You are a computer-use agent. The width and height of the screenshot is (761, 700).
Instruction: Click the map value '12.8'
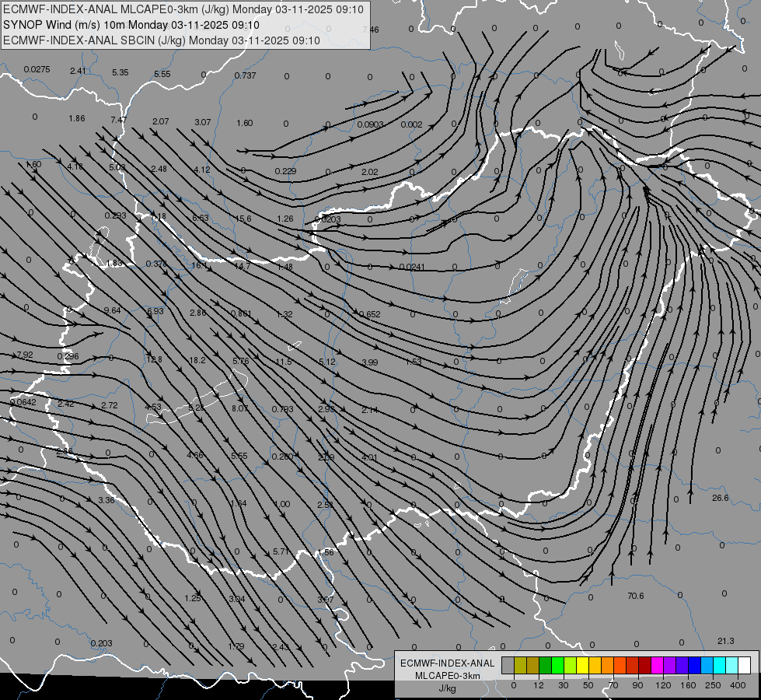pos(155,359)
